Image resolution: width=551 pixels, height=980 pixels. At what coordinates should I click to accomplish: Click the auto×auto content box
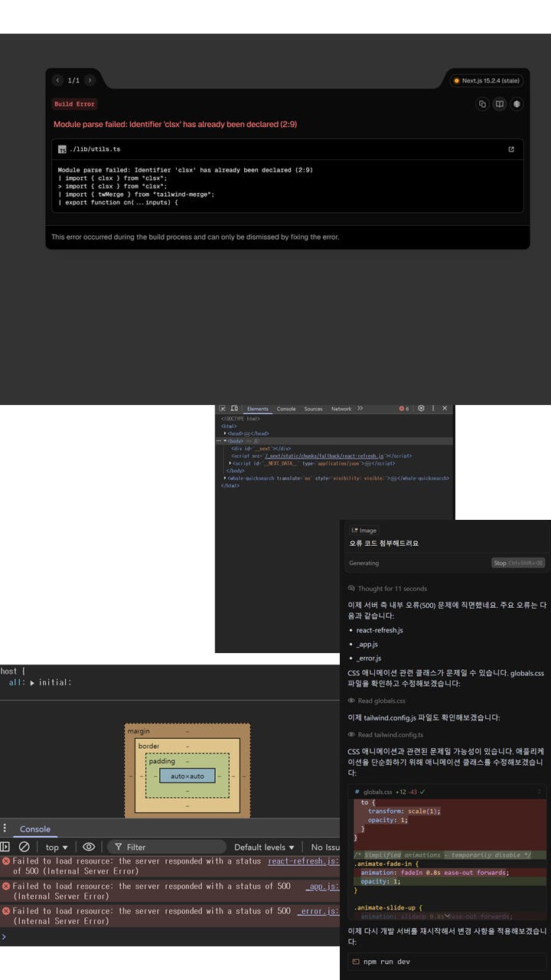(187, 776)
